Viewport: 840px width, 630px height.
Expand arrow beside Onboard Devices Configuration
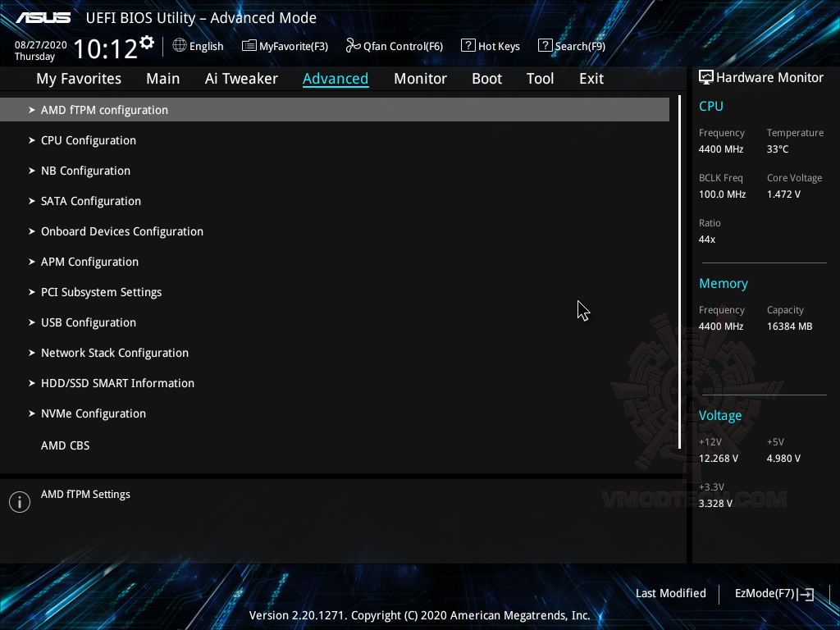point(32,231)
